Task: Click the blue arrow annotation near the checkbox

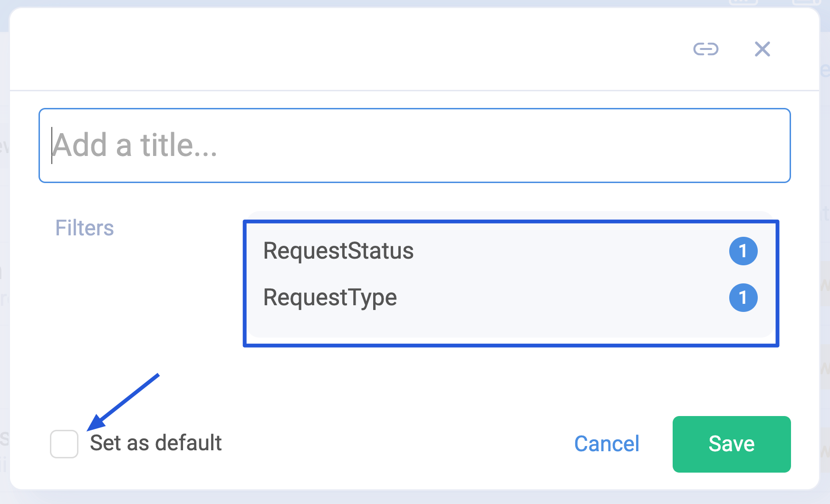Action: point(125,402)
